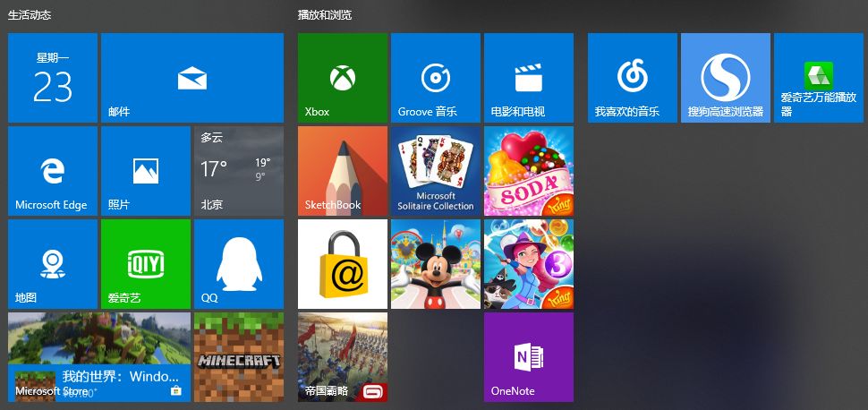Viewport: 868px width, 410px height.
Task: Open the calendar tile showing 星期一 23
Action: click(x=53, y=78)
